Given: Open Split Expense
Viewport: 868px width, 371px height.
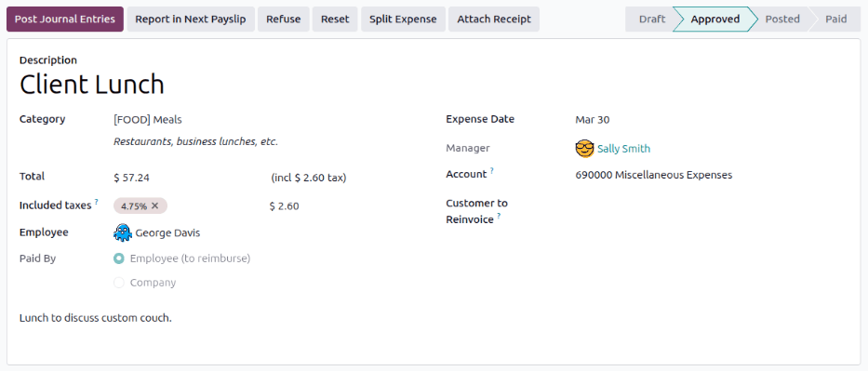Looking at the screenshot, I should [x=403, y=19].
